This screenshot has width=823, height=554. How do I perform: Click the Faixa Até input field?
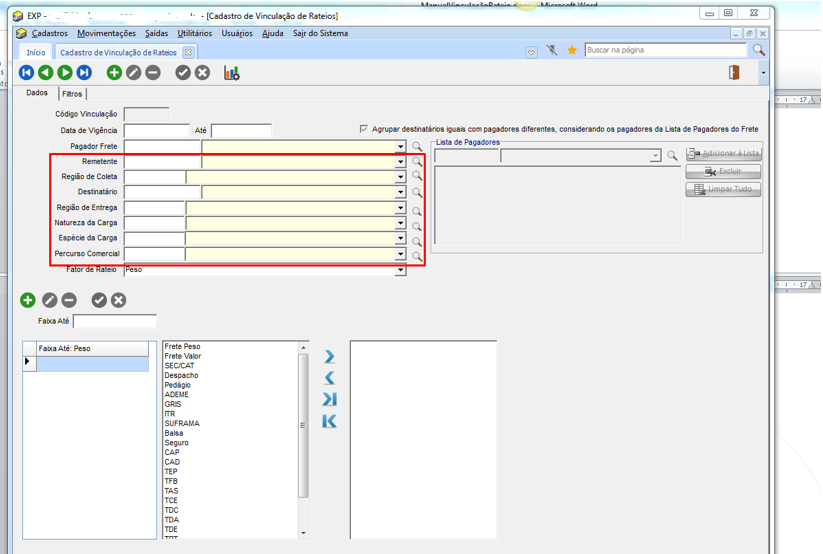[x=114, y=322]
